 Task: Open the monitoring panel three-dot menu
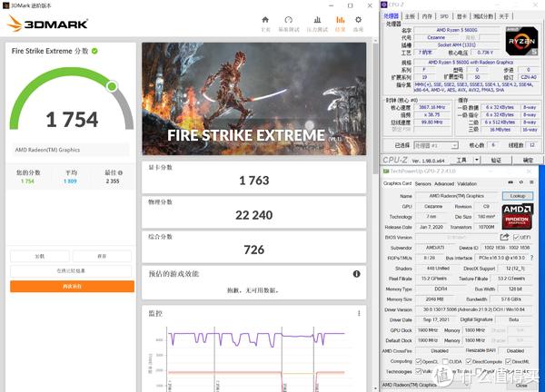[x=359, y=313]
